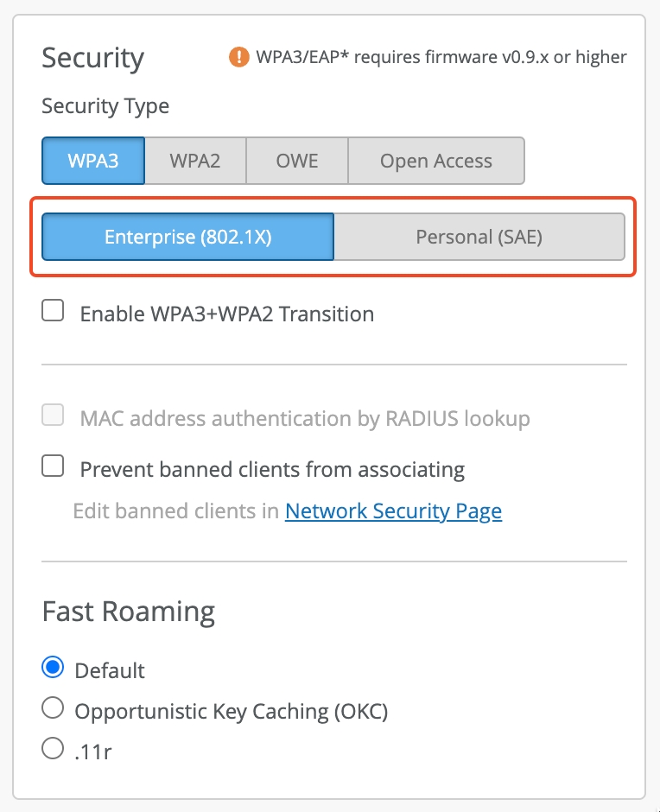Screen dimensions: 660x812
Task: Select the .11r roaming radio button
Action: (53, 749)
